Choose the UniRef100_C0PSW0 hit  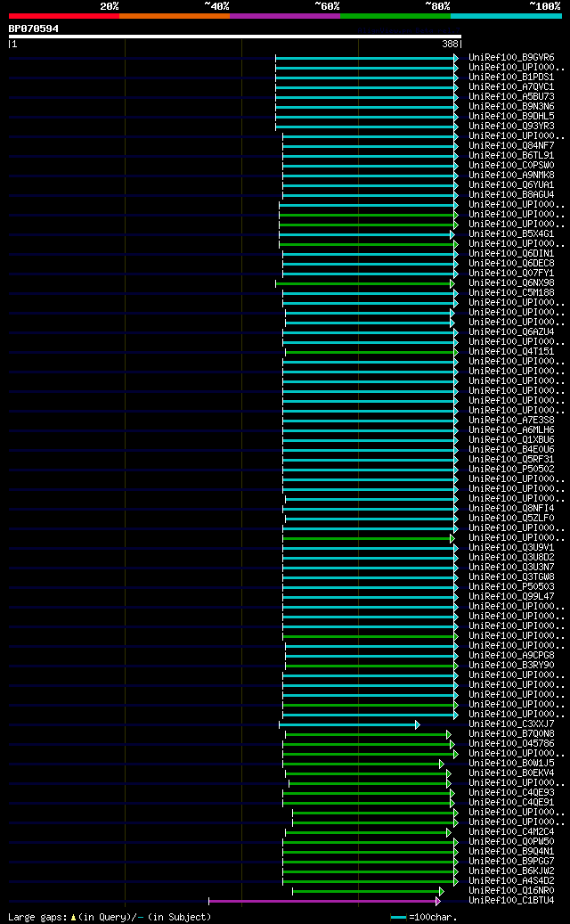click(511, 166)
